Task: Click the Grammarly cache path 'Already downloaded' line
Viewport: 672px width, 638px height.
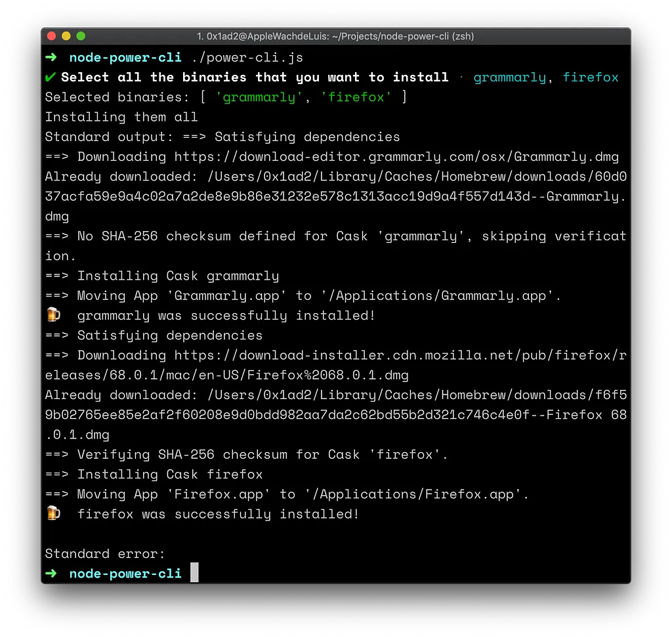Action: 336,196
